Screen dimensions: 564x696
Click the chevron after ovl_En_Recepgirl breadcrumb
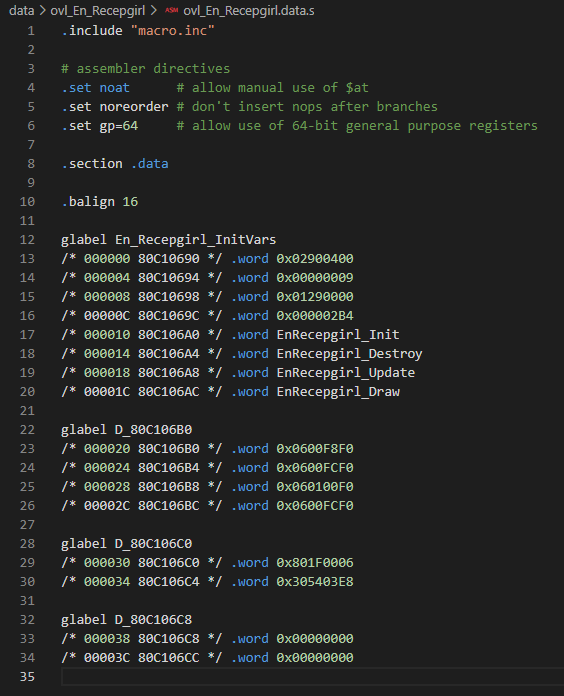coord(154,11)
